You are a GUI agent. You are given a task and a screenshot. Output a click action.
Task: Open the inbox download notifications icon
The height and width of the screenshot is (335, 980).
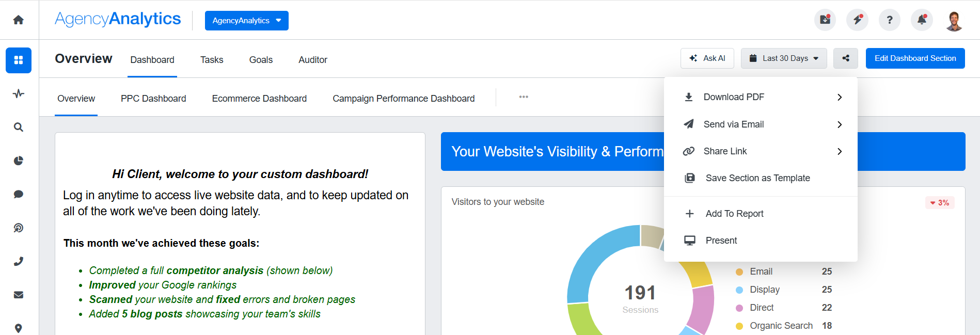pyautogui.click(x=825, y=20)
